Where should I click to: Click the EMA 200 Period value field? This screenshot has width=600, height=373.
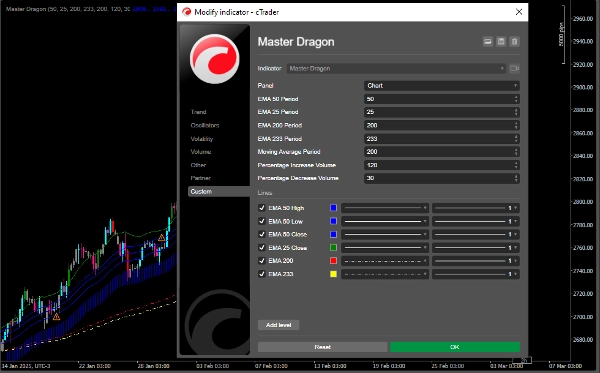[442, 125]
